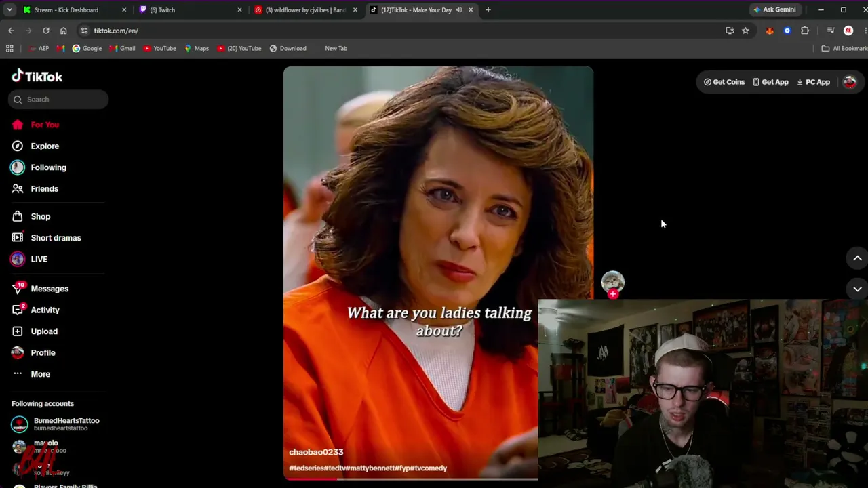Viewport: 868px width, 488px height.
Task: Open the Maps bookmark
Action: [197, 49]
